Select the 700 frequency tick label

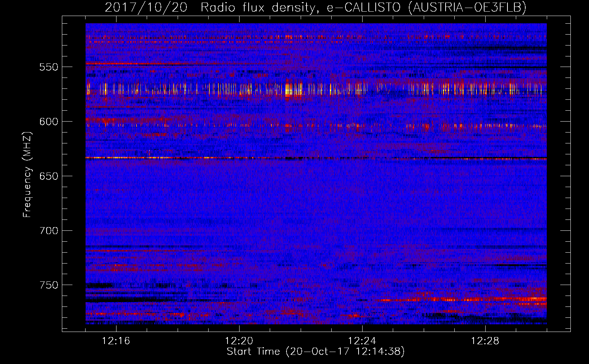click(49, 231)
